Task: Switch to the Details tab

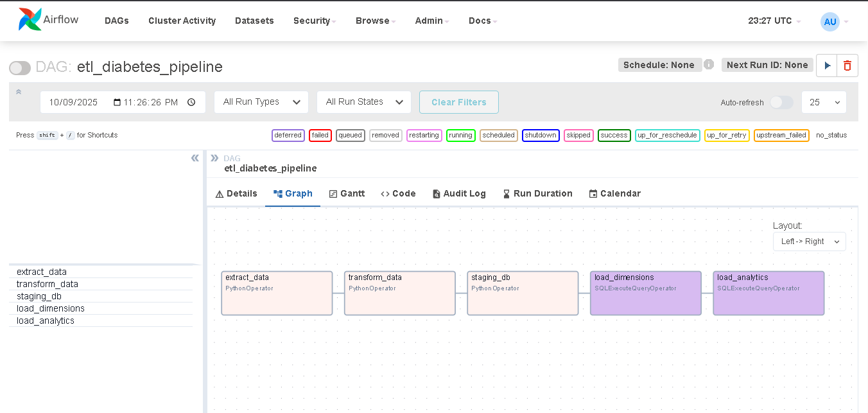Action: [x=236, y=193]
